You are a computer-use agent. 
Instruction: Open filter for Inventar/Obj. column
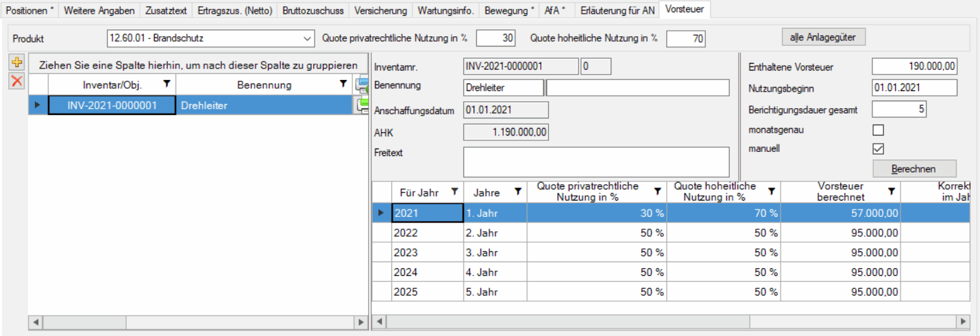click(166, 84)
